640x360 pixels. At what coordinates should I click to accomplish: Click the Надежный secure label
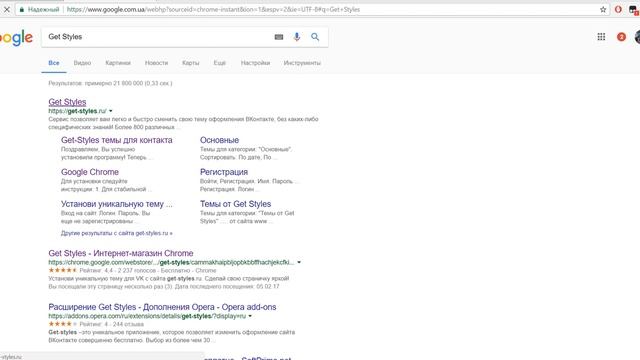tap(43, 9)
